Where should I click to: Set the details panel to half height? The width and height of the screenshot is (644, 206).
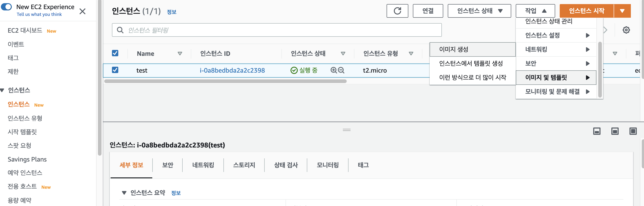tap(615, 131)
